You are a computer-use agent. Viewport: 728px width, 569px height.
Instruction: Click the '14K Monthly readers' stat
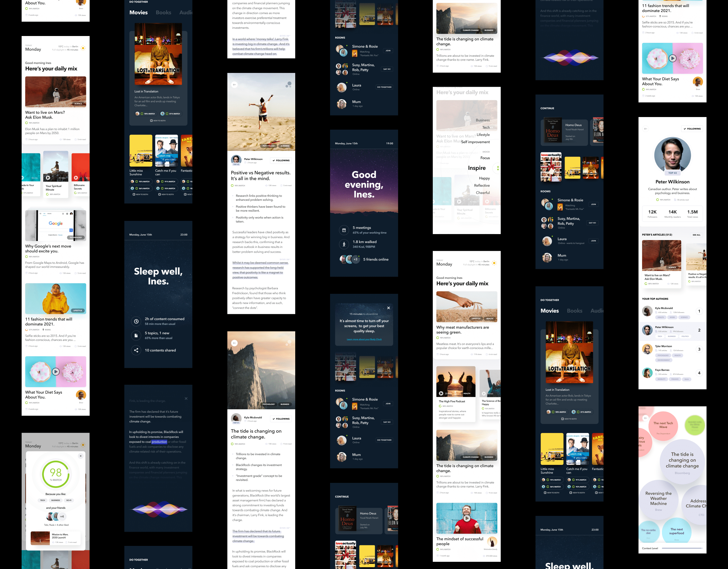coord(672,214)
